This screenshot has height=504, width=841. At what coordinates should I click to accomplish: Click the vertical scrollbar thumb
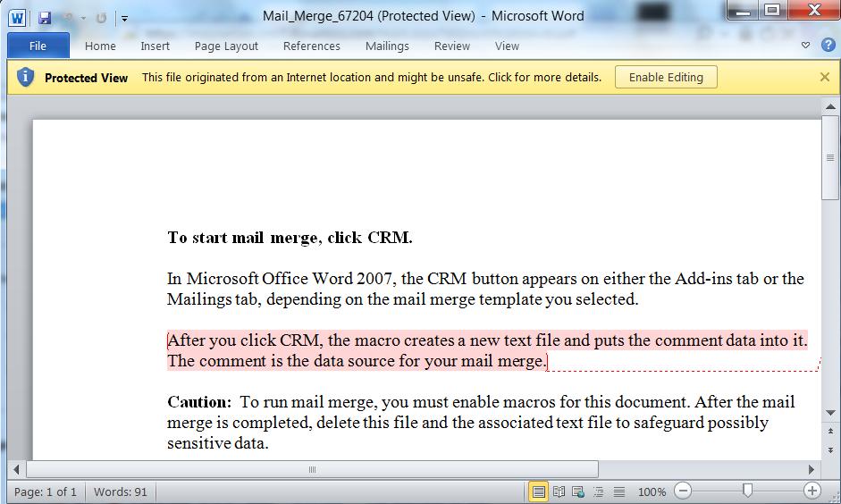pyautogui.click(x=830, y=157)
